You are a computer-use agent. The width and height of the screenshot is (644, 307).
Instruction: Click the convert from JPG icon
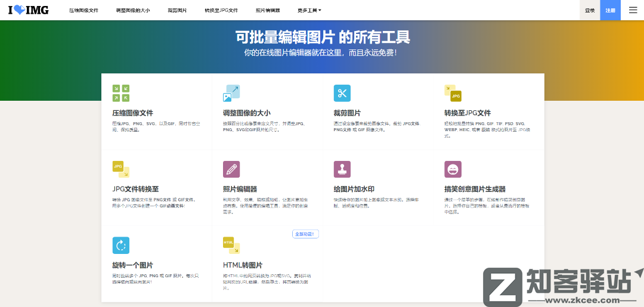coord(120,169)
